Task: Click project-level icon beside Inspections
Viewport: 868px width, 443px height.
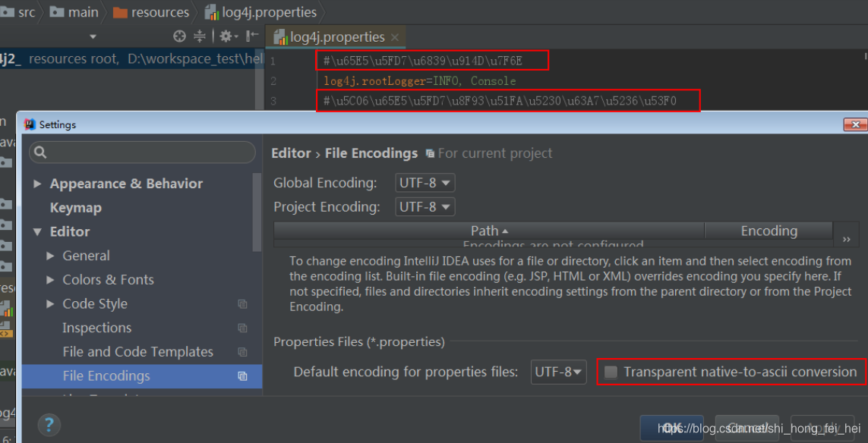Action: coord(242,328)
